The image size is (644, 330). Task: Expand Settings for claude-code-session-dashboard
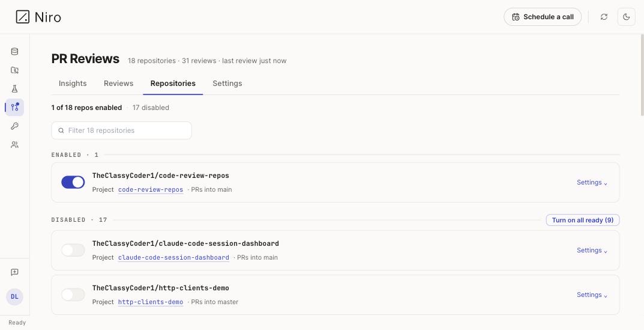tap(592, 250)
